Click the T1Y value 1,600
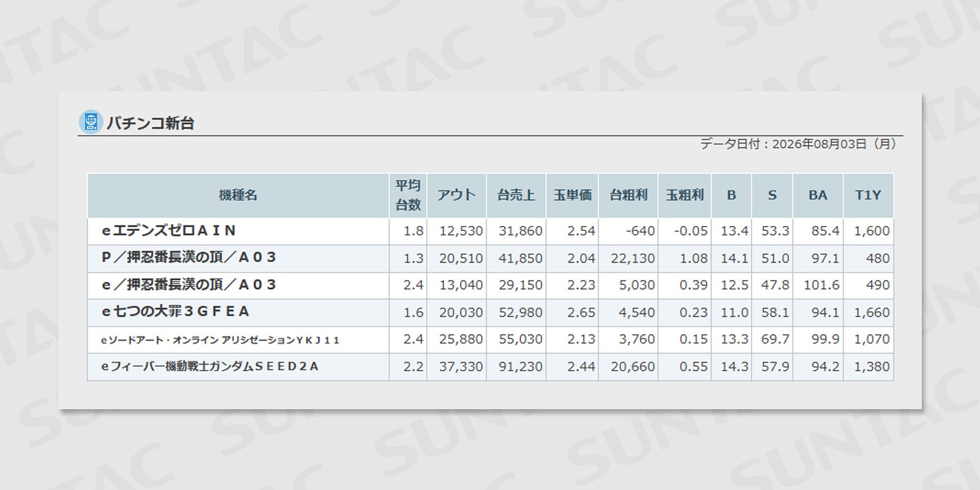Viewport: 980px width, 490px height. click(872, 231)
